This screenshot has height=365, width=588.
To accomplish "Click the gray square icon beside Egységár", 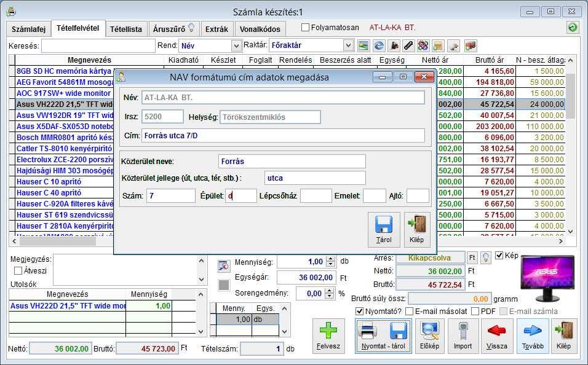I will coord(223,285).
